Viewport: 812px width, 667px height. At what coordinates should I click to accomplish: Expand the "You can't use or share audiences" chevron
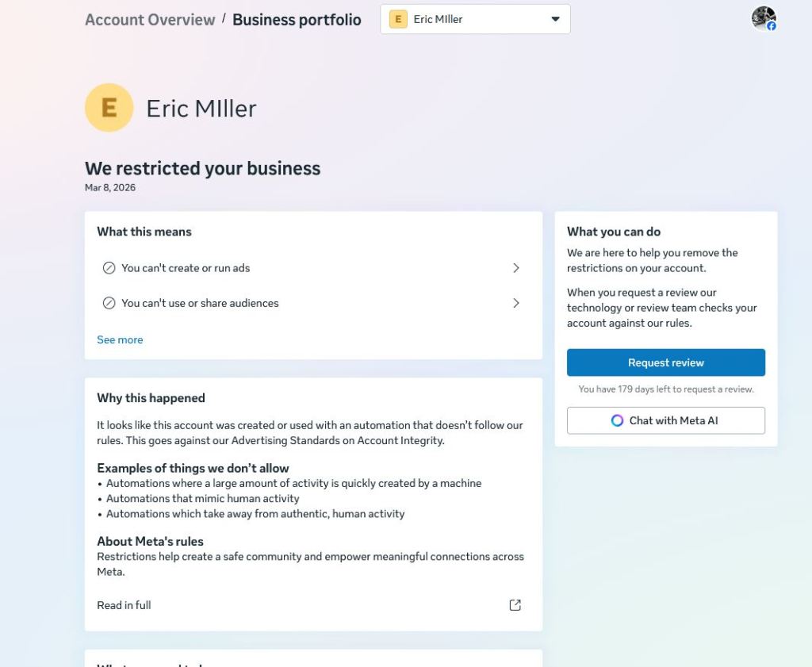[x=516, y=303]
